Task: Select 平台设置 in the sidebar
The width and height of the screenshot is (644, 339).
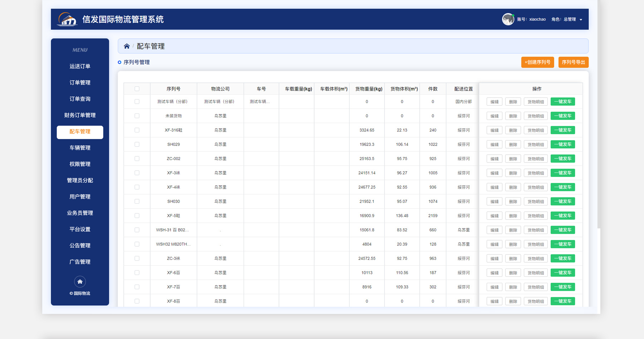Action: pos(80,229)
